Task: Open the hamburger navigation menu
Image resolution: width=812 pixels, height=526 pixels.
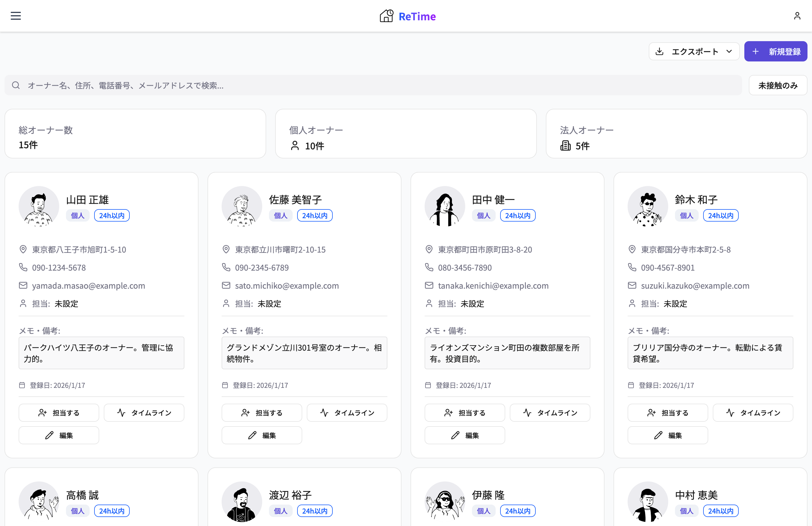Action: point(15,16)
